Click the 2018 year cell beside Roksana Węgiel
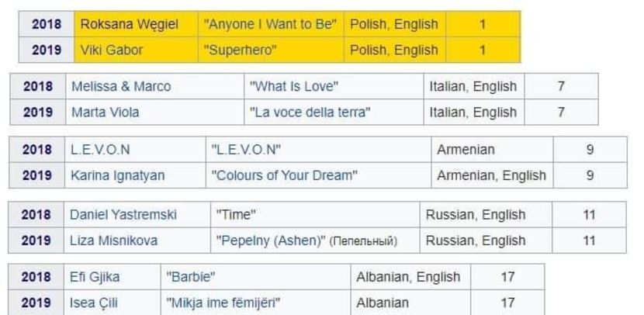Viewport: 644px width, 315px height. click(x=47, y=24)
